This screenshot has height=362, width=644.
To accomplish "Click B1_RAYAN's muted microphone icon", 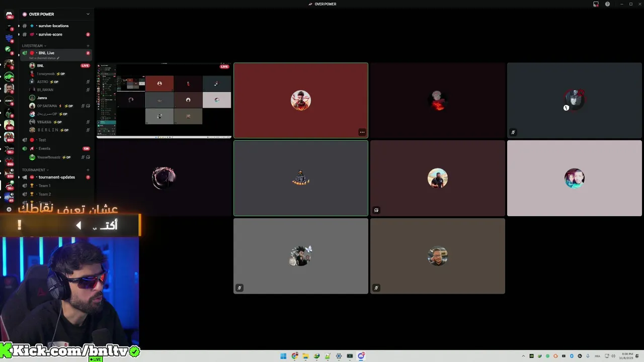I will (88, 90).
